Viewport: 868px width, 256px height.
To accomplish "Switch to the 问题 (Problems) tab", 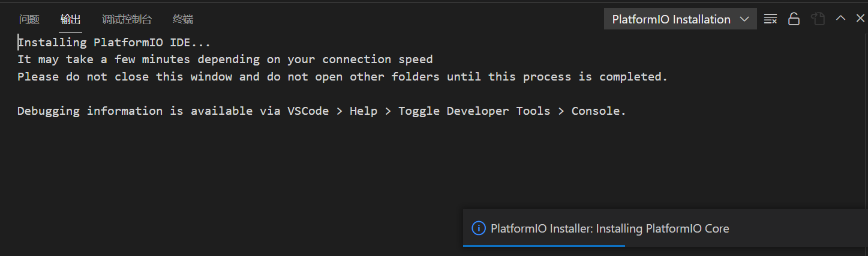I will pyautogui.click(x=29, y=19).
